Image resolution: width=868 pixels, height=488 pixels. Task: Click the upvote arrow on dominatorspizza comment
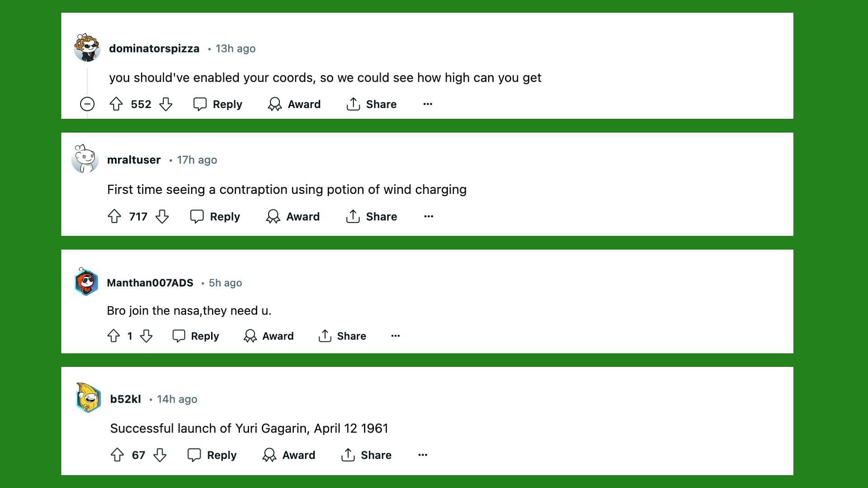click(116, 103)
